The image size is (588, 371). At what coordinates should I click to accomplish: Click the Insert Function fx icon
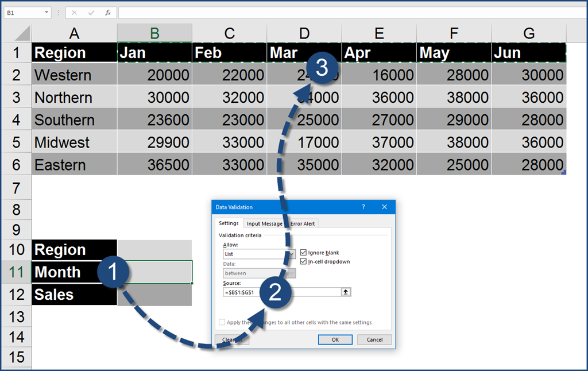click(x=108, y=13)
